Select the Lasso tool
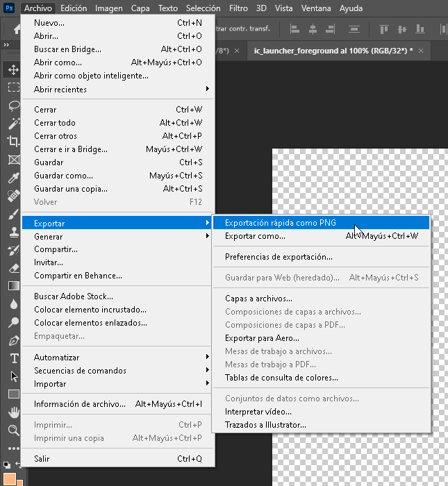 tap(13, 106)
